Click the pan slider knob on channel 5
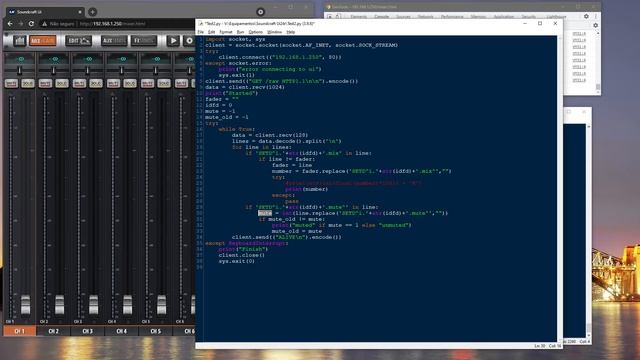Image resolution: width=640 pixels, height=360 pixels. [x=155, y=71]
